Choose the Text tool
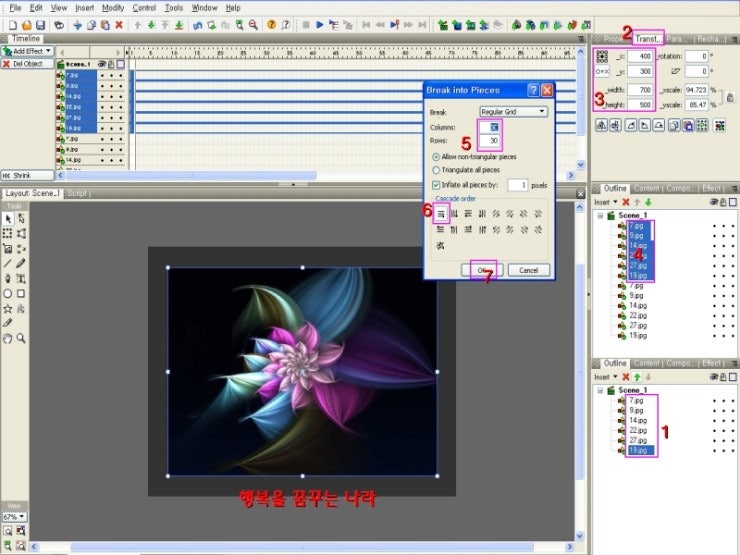740x555 pixels. [21, 278]
